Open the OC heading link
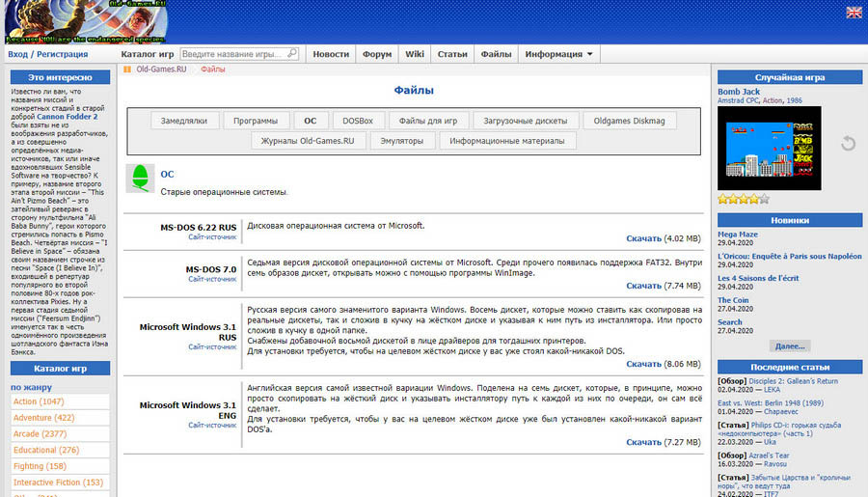The width and height of the screenshot is (868, 497). pyautogui.click(x=167, y=174)
